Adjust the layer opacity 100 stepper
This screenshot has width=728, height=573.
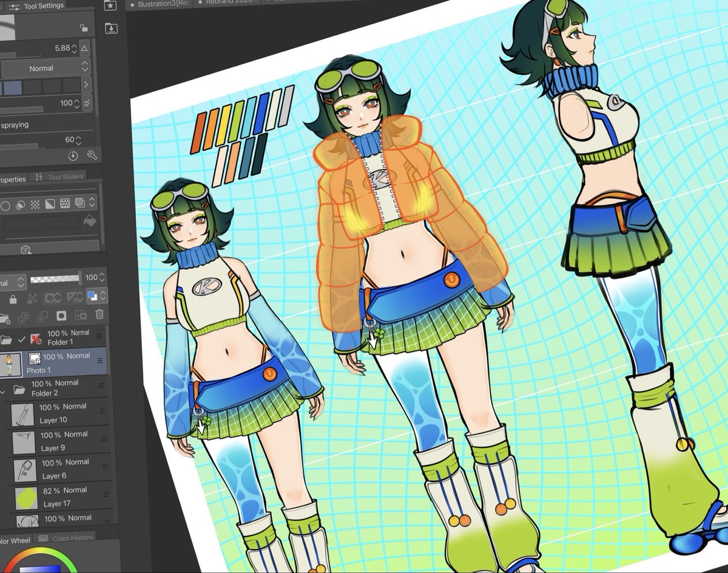pos(102,278)
